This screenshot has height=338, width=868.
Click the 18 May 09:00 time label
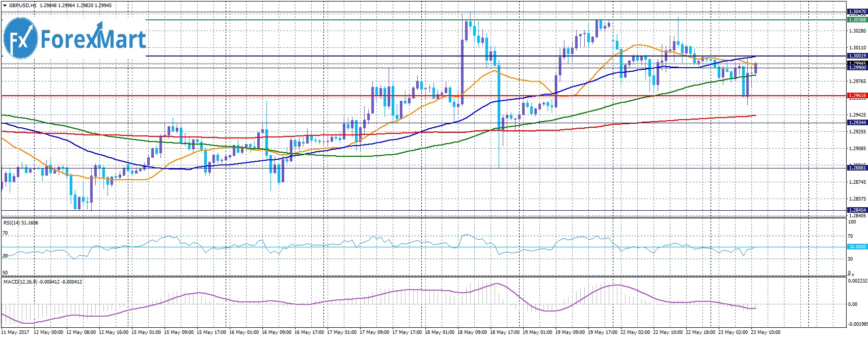tap(472, 333)
